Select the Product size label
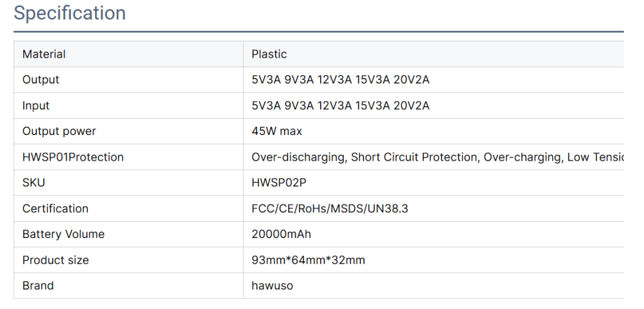 point(55,260)
